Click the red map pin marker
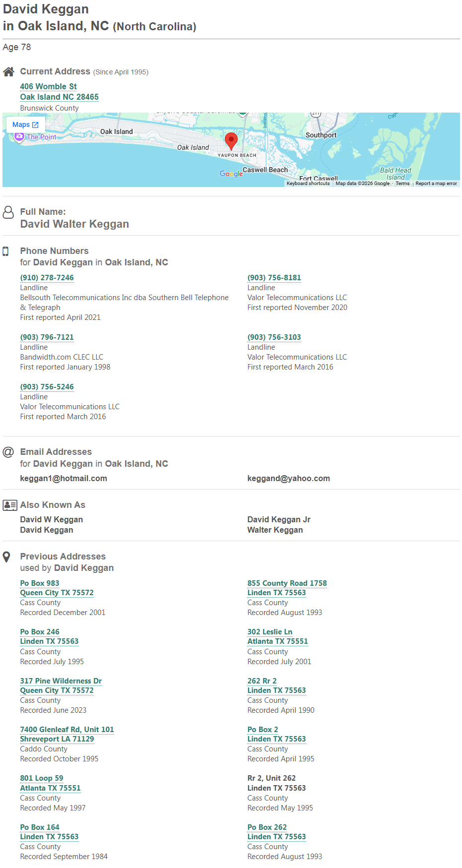The width and height of the screenshot is (462, 868). pyautogui.click(x=231, y=140)
